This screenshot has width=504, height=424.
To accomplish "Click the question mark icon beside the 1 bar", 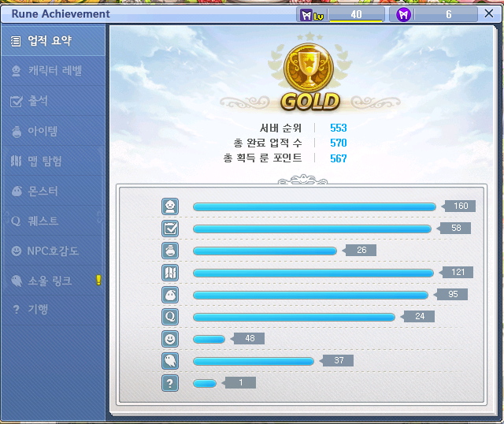I will [170, 383].
